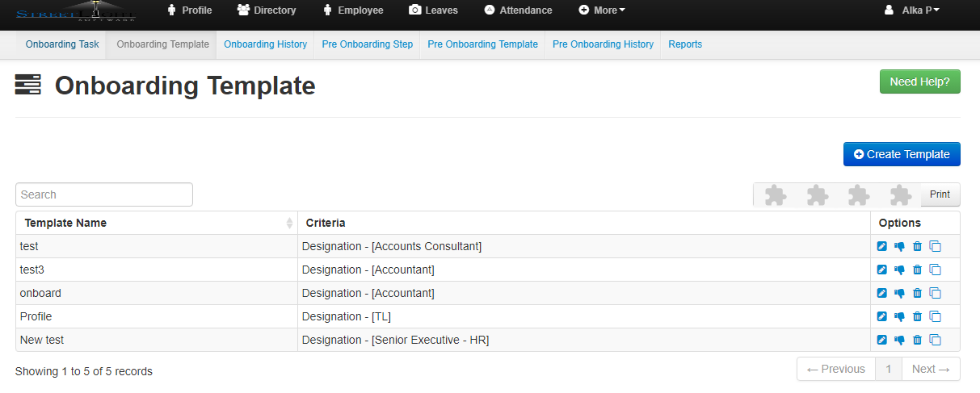Click the Print button above the table

pos(940,194)
